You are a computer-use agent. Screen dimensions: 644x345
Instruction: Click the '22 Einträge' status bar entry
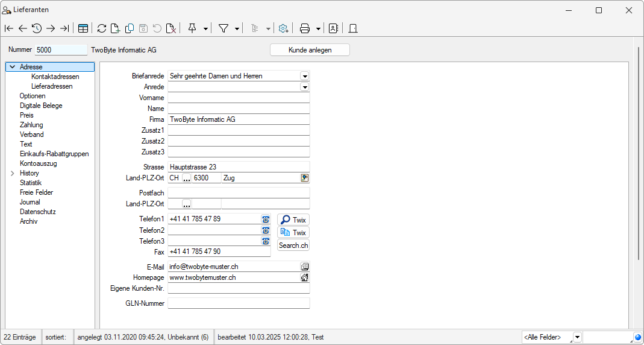click(x=20, y=337)
